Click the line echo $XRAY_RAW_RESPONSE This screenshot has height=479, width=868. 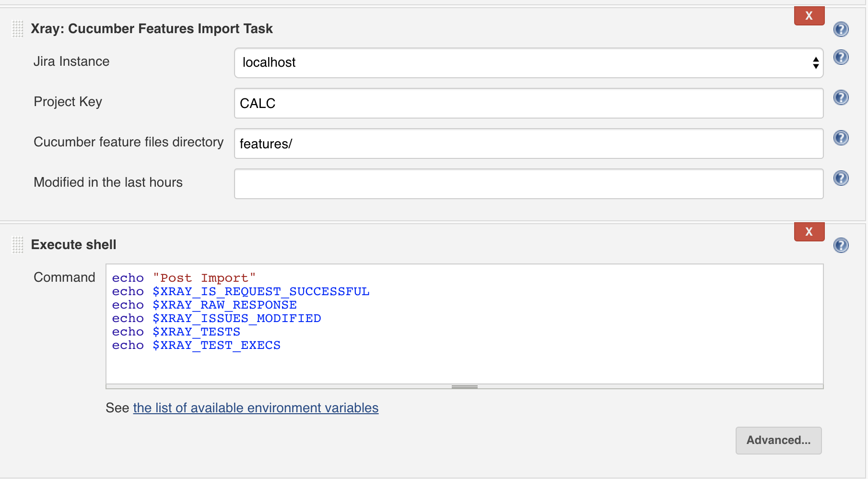click(204, 305)
